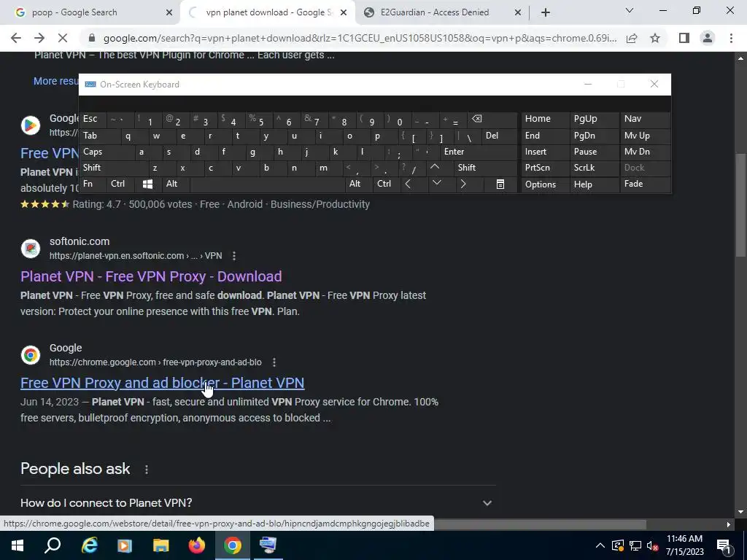Toggle Fade on the On-Screen Keyboard

coord(646,184)
